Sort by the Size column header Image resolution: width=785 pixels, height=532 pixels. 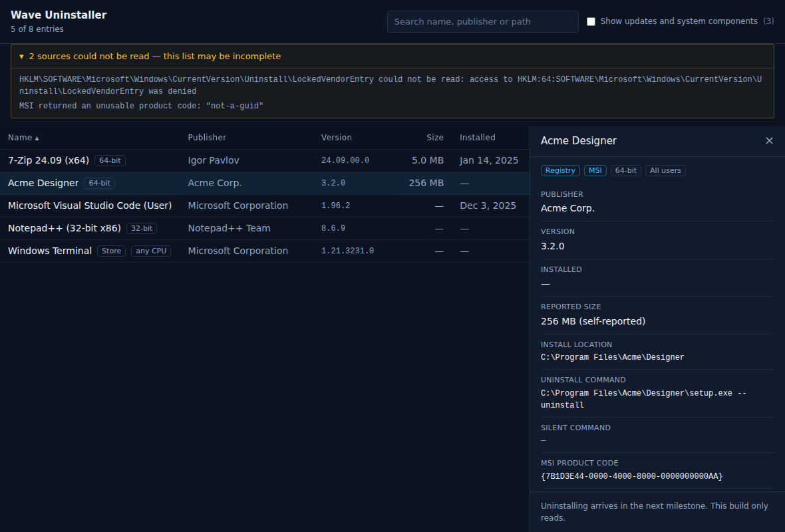434,138
